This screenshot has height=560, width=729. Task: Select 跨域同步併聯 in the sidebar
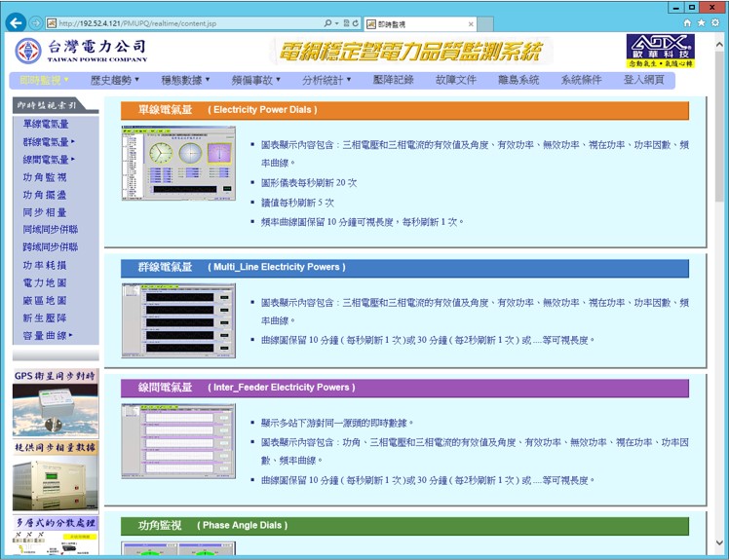[x=51, y=247]
